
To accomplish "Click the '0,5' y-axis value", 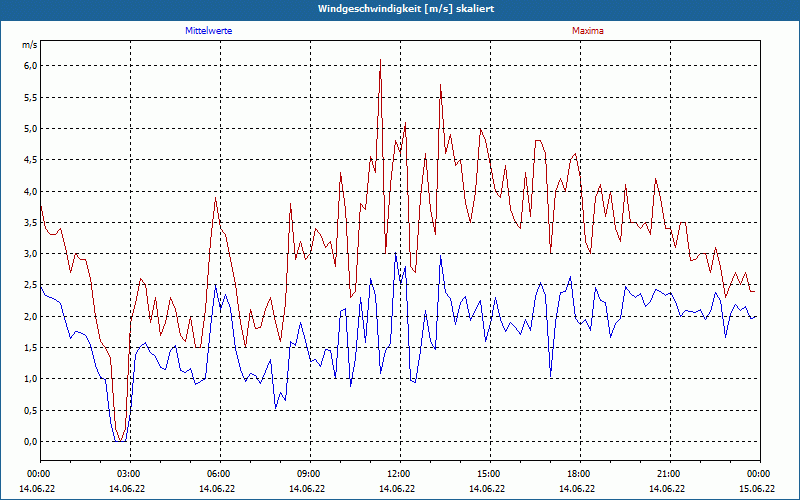I will coord(31,410).
